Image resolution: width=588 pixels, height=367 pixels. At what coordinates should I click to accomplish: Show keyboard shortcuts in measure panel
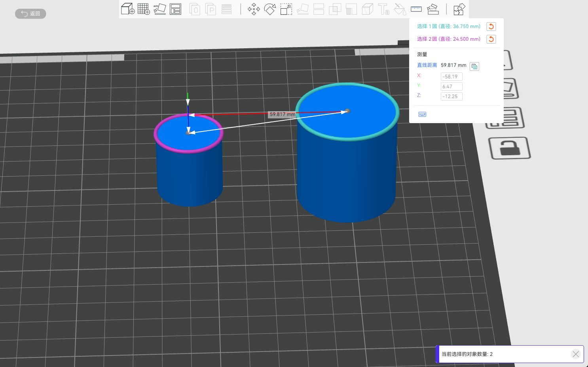422,114
